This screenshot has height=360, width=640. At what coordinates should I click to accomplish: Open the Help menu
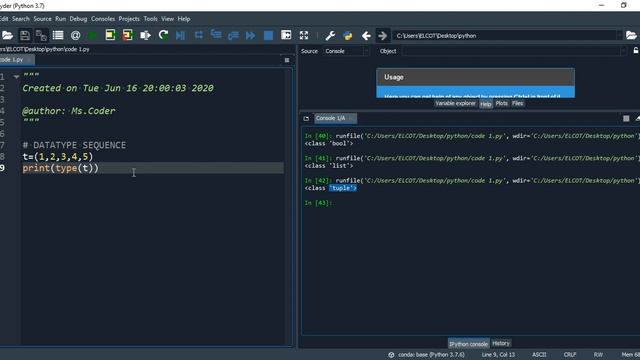tap(184, 19)
